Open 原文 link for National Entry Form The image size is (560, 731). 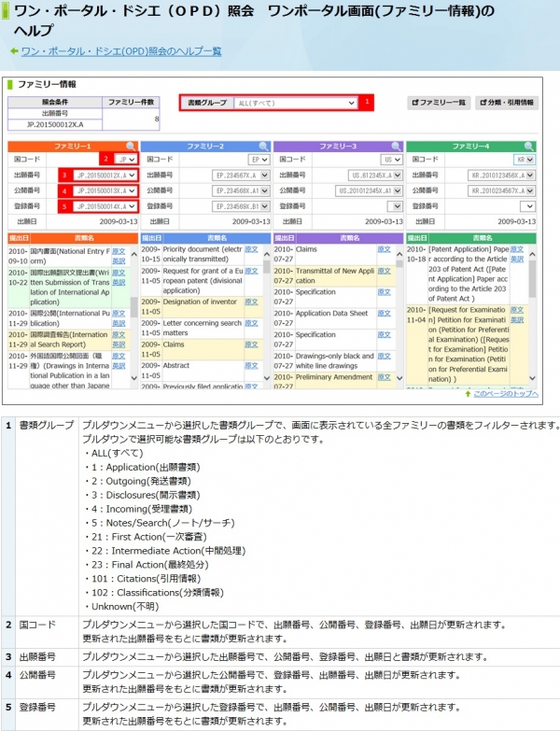119,251
